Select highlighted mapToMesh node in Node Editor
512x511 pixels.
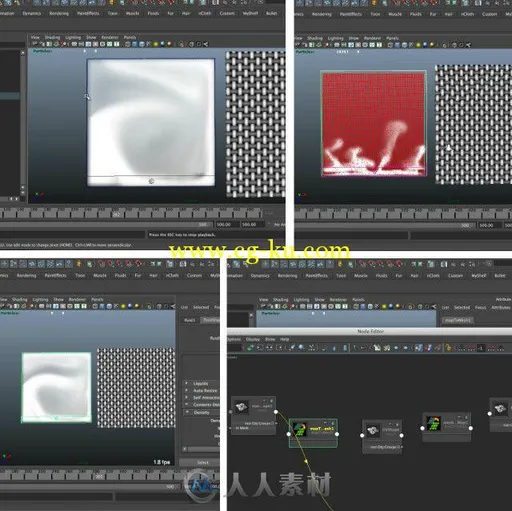point(313,432)
